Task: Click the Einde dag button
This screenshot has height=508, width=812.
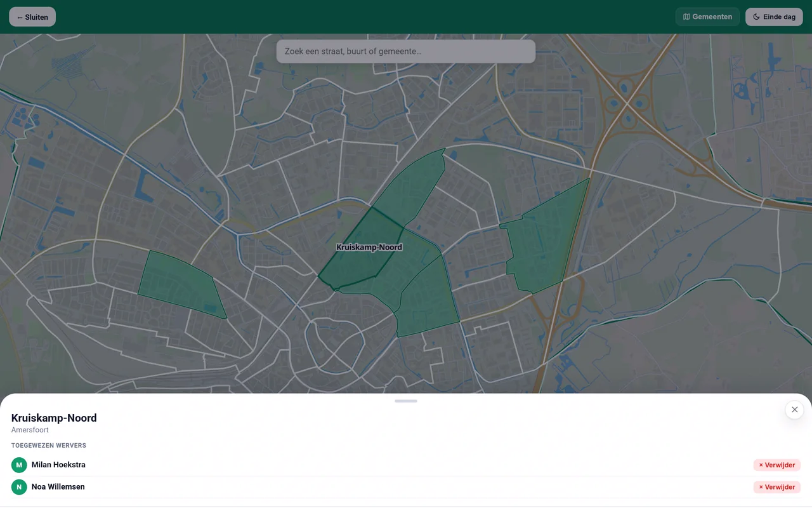Action: 774,17
